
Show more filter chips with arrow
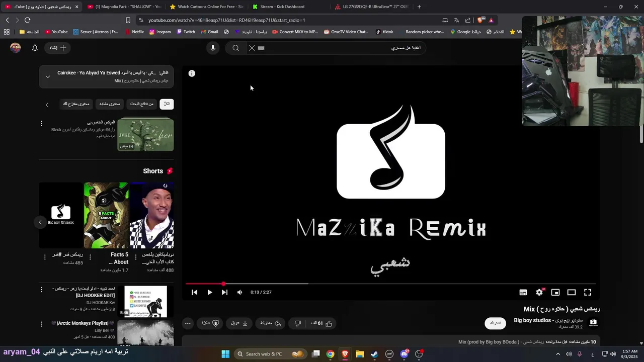pyautogui.click(x=47, y=105)
